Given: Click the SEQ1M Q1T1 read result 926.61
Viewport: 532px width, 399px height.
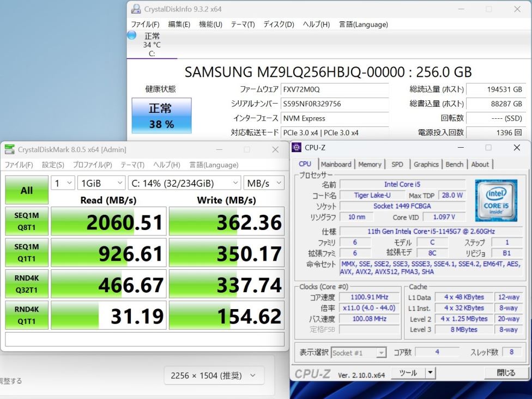Looking at the screenshot, I should (108, 252).
